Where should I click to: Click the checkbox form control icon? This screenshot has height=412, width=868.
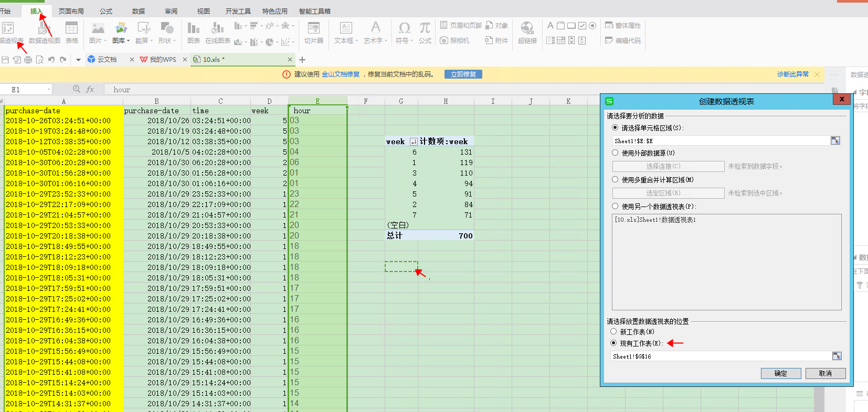pos(582,26)
